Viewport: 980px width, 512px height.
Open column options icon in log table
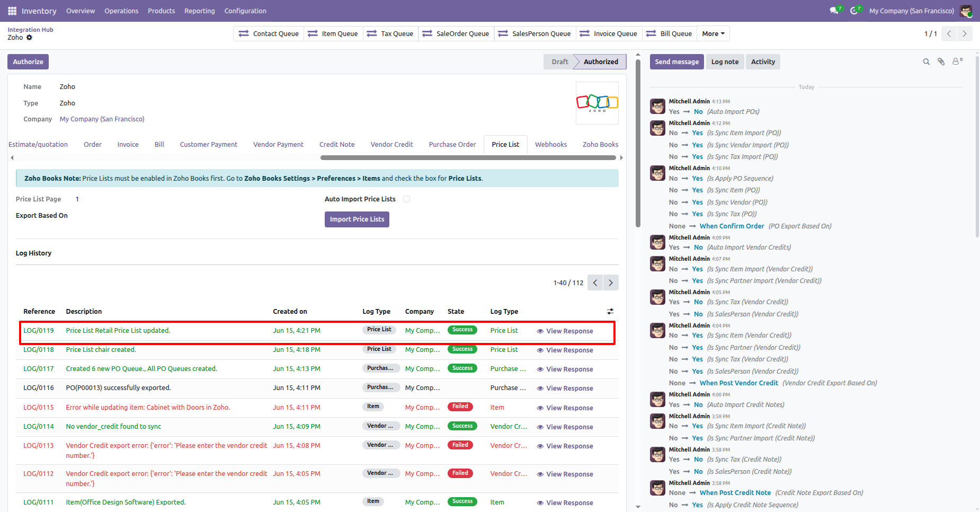(x=610, y=312)
